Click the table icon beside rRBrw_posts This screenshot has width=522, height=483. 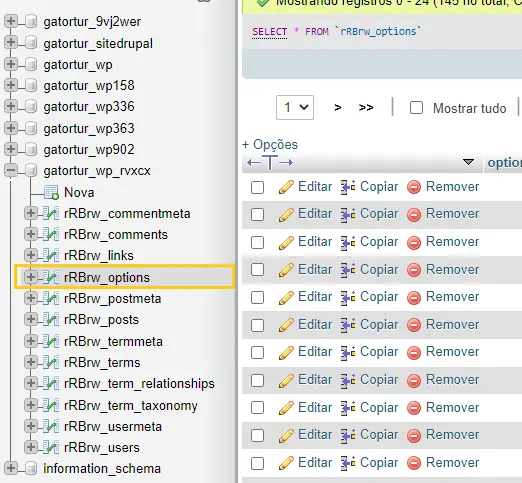[x=51, y=320]
